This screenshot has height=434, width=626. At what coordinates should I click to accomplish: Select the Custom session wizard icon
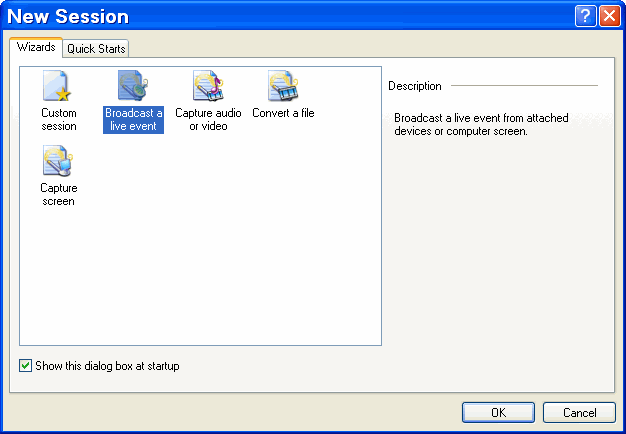pyautogui.click(x=57, y=86)
